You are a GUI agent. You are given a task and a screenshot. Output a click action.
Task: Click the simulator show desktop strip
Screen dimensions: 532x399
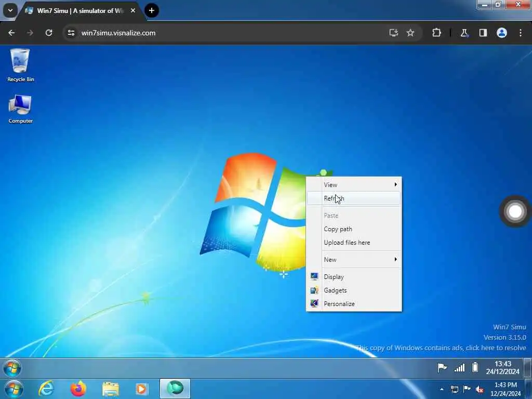click(527, 368)
